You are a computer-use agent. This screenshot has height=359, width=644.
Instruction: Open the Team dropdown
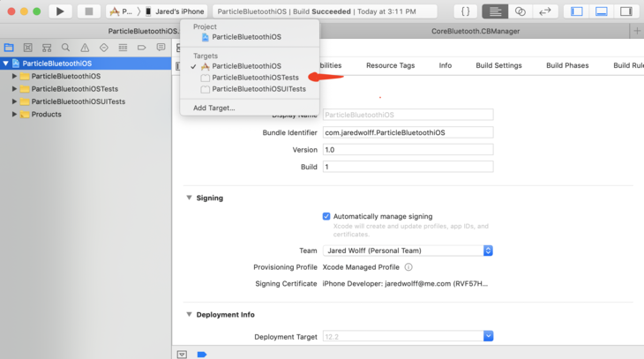(408, 251)
